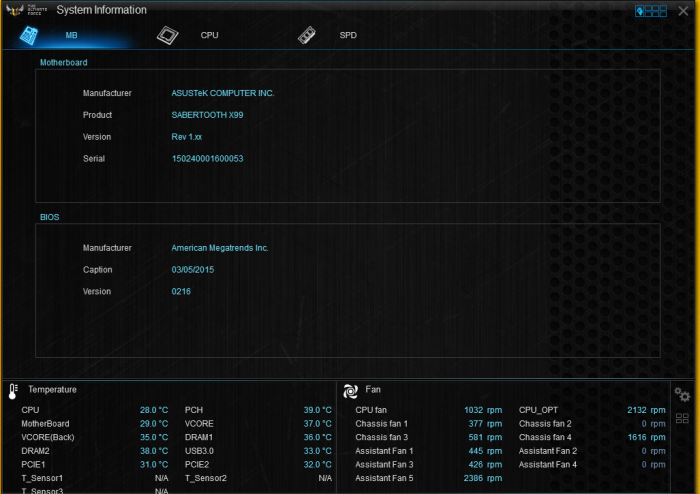Click the DRAM2 38.0 °C reading
700x494 pixels.
coord(154,451)
